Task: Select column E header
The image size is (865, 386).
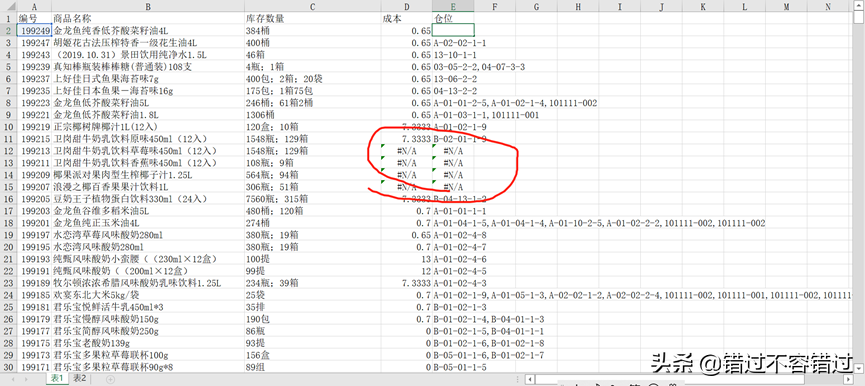Action: tap(453, 6)
